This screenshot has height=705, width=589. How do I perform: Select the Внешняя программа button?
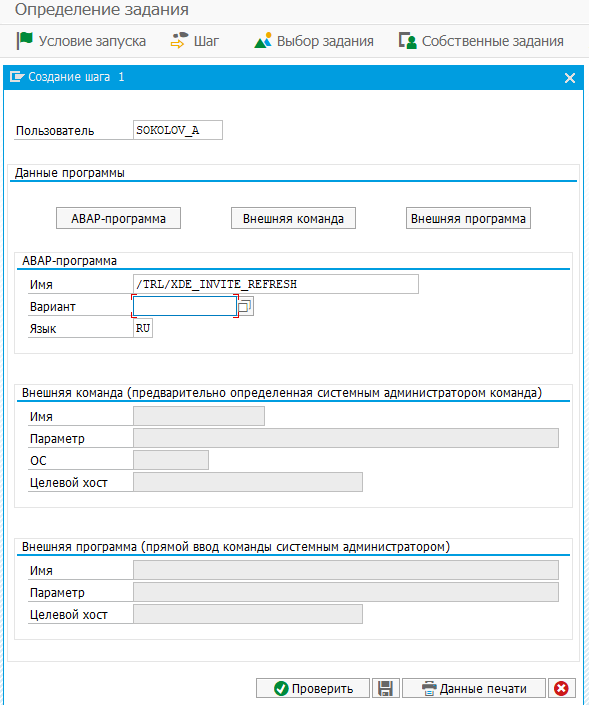click(468, 218)
